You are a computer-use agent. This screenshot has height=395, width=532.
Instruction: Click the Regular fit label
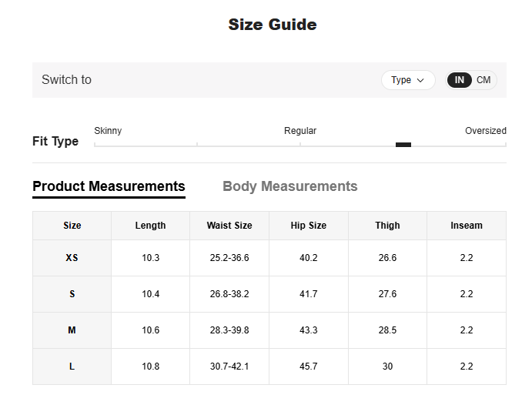tap(300, 131)
